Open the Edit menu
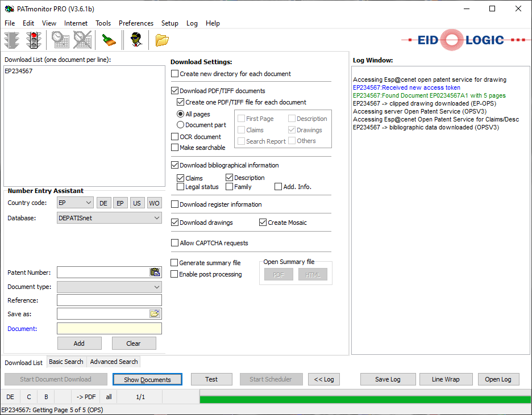 pyautogui.click(x=28, y=23)
